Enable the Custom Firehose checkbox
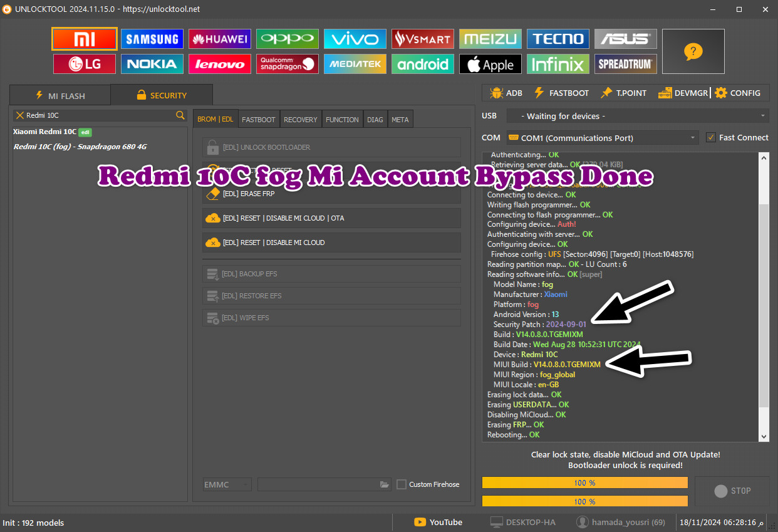 pos(402,484)
